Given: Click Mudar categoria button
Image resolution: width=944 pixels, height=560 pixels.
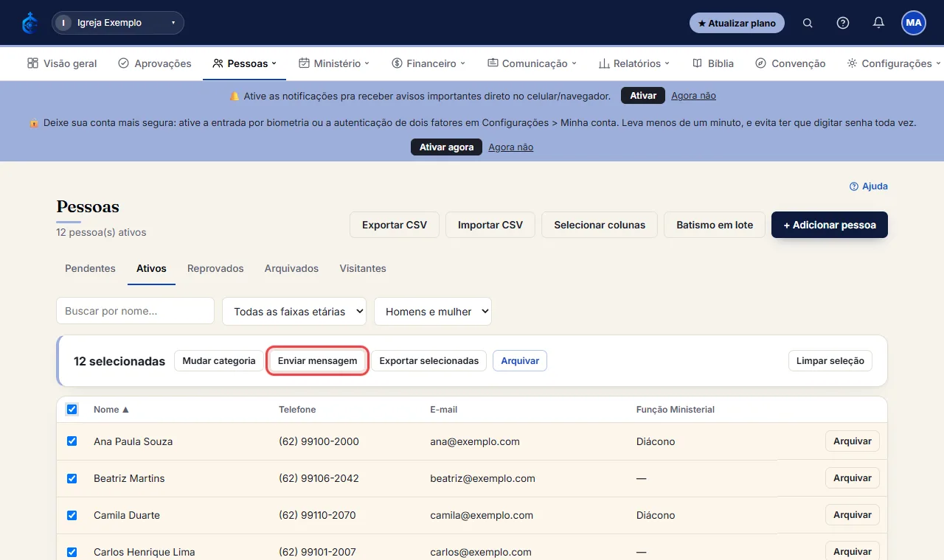Looking at the screenshot, I should [x=219, y=361].
